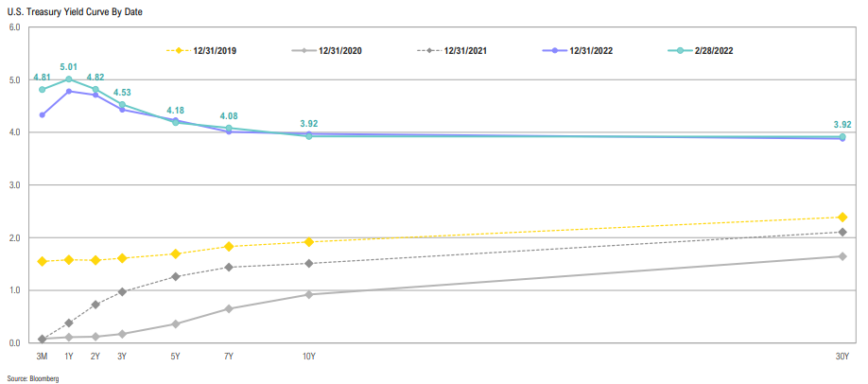Select the dashed gray diamond point at 5Y
868x384 pixels.
[176, 276]
